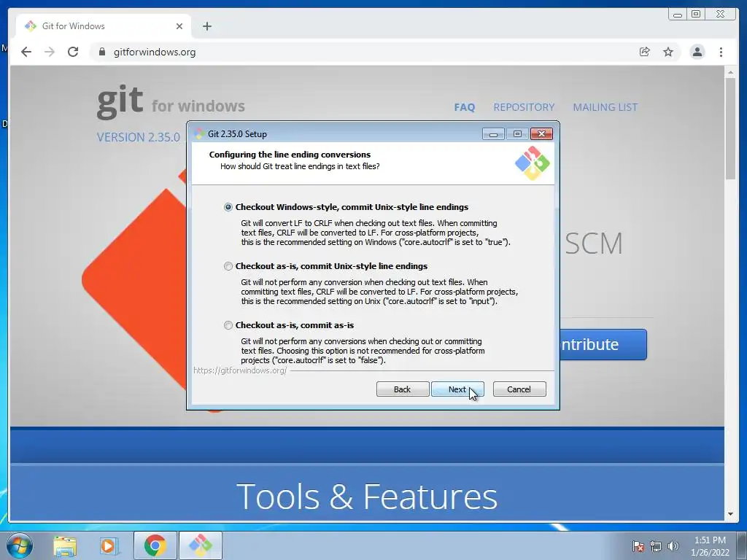
Task: Choose Checkout as-is, commit as-is option
Action: click(228, 325)
